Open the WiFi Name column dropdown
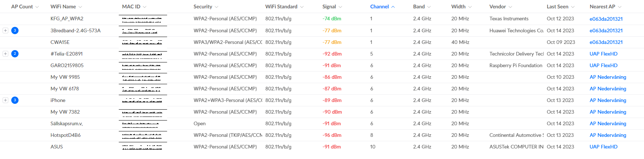 coord(80,7)
